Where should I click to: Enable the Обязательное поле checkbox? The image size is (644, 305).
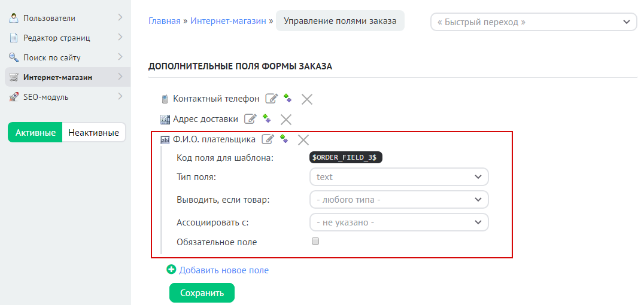315,242
